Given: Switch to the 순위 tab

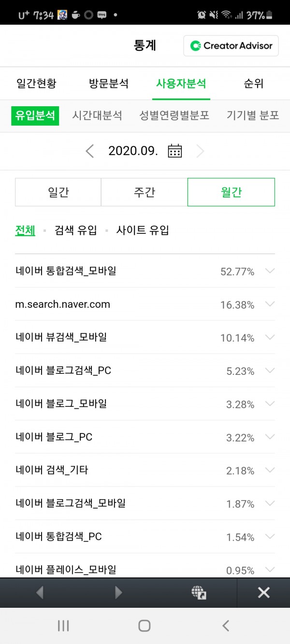Looking at the screenshot, I should click(x=254, y=84).
